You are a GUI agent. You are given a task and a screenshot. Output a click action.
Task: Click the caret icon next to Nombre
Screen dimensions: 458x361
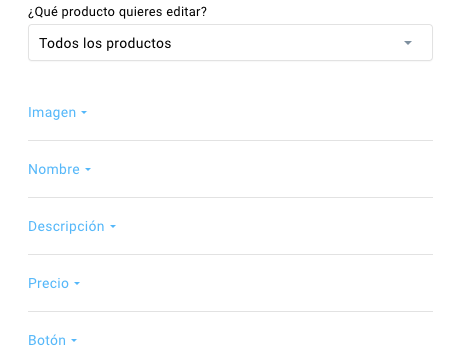pos(88,170)
